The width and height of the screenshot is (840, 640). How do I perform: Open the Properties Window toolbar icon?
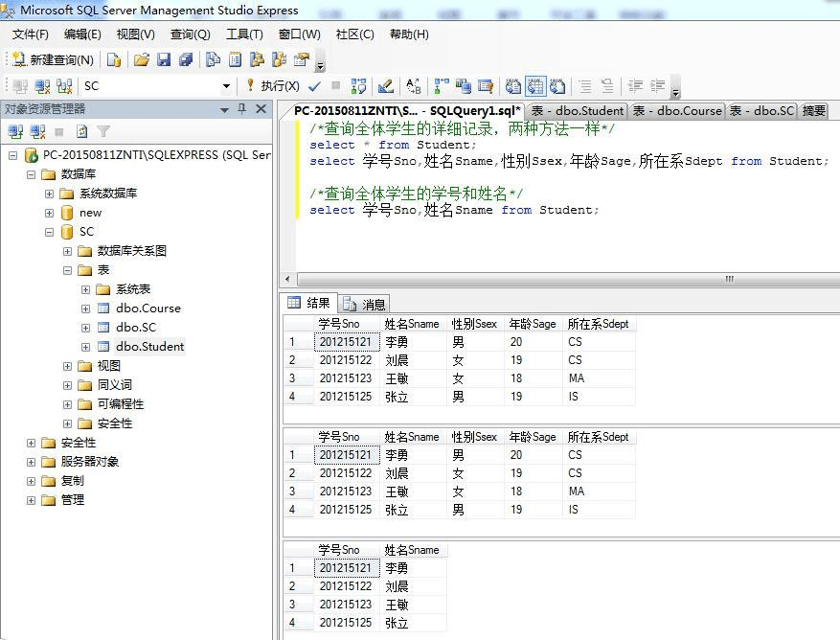pos(302,59)
